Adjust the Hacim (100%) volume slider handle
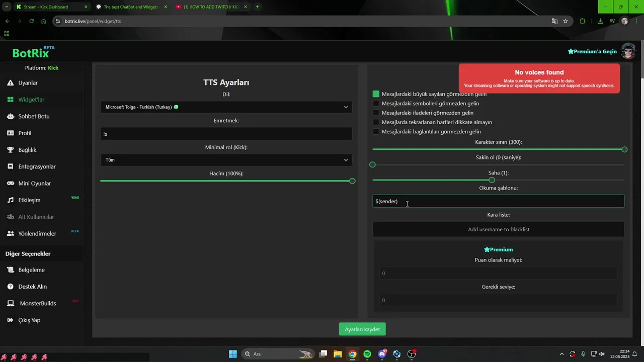 [x=352, y=181]
